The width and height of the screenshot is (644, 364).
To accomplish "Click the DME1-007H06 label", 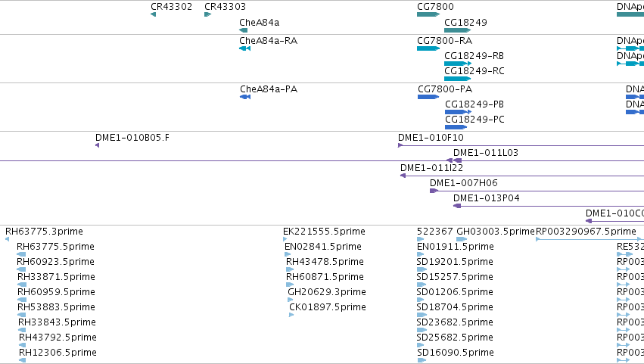I will pyautogui.click(x=464, y=183).
